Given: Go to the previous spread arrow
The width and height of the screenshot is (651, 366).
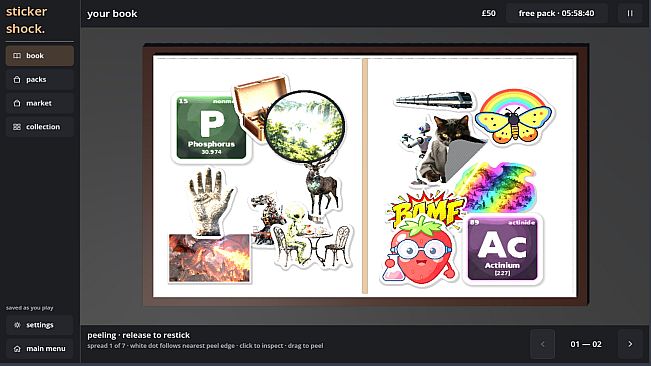Looking at the screenshot, I should 542,344.
